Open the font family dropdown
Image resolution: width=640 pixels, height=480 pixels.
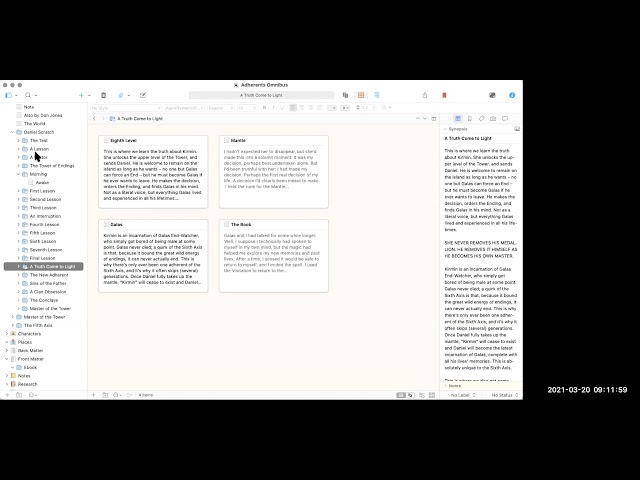[x=184, y=108]
